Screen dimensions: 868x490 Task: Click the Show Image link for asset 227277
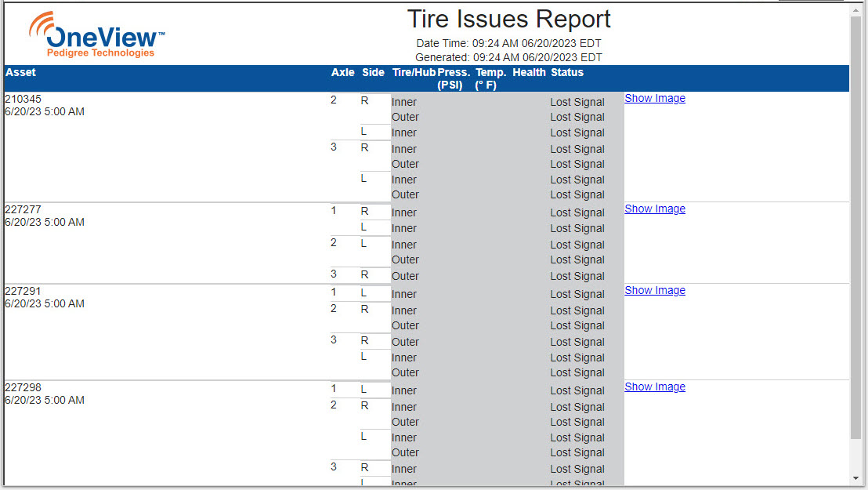click(x=655, y=209)
